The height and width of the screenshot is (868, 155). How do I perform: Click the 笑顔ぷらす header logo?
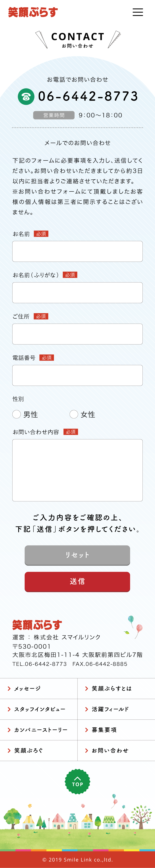[x=33, y=12]
